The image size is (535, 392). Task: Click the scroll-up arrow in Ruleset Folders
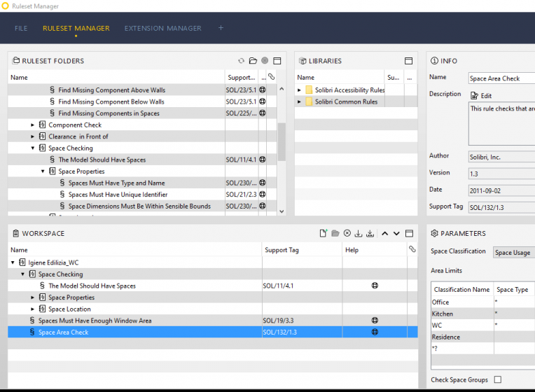(x=282, y=89)
